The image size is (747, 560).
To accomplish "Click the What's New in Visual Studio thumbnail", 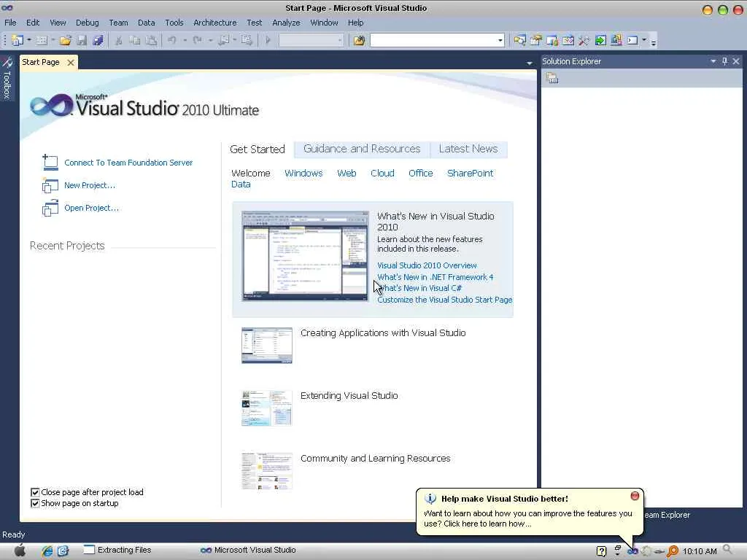I will pos(305,256).
